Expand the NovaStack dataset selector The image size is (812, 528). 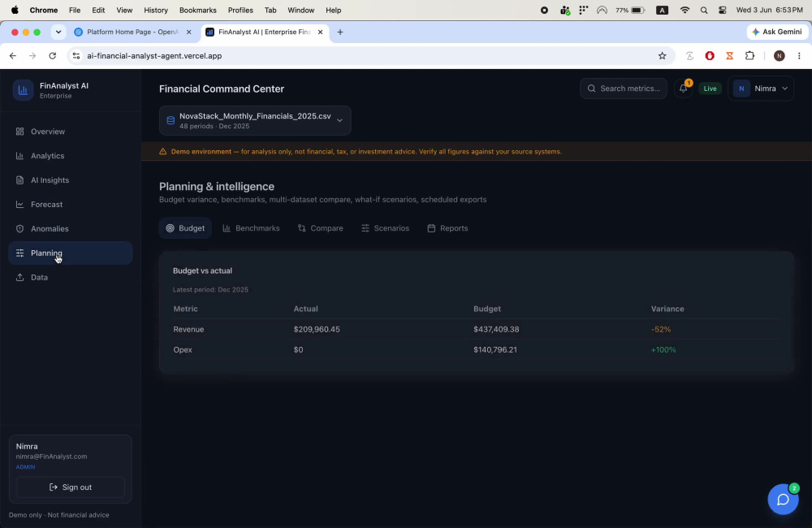pyautogui.click(x=255, y=120)
